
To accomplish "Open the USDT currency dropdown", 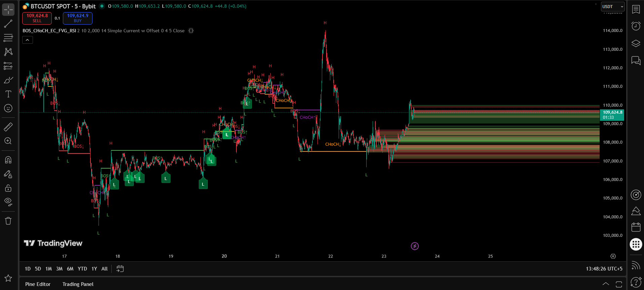I will (x=612, y=7).
